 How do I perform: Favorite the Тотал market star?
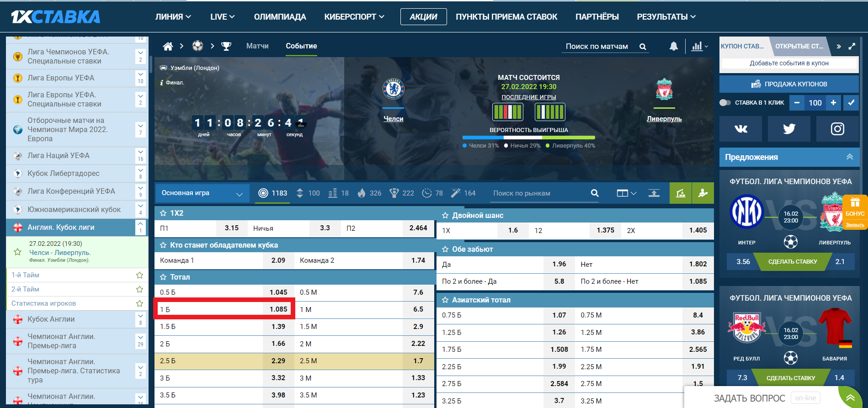[163, 277]
